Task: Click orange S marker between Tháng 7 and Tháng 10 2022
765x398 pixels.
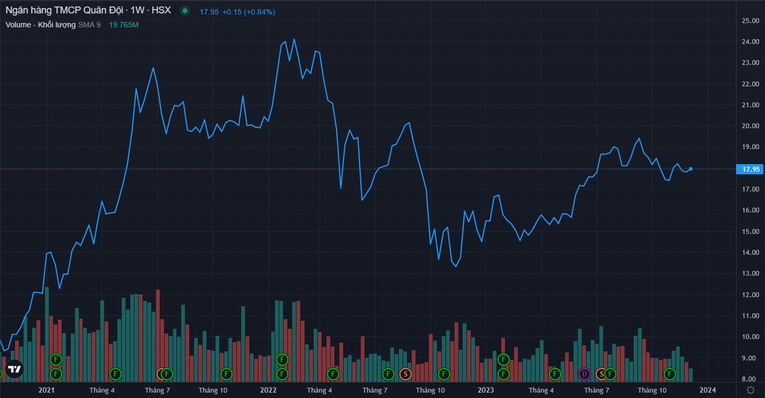Action: tap(405, 374)
